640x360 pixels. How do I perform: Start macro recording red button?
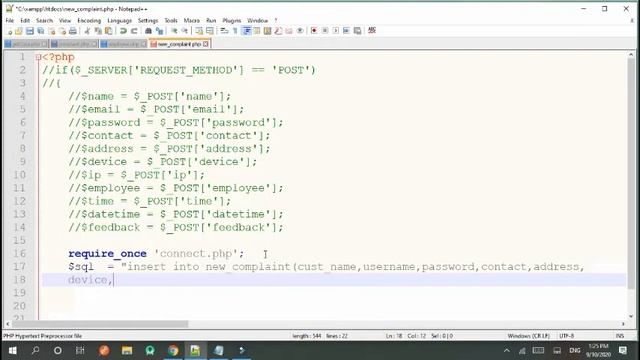click(314, 31)
